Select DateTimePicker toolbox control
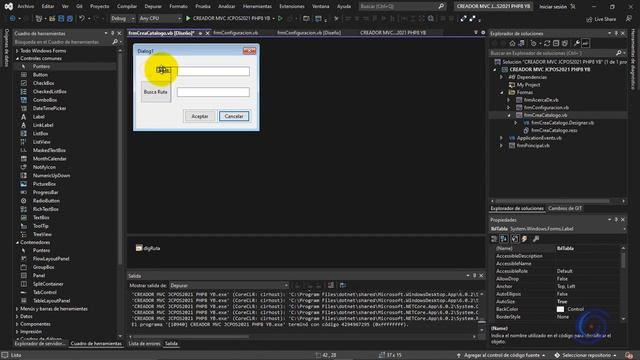This screenshot has width=640, height=360. (x=49, y=108)
